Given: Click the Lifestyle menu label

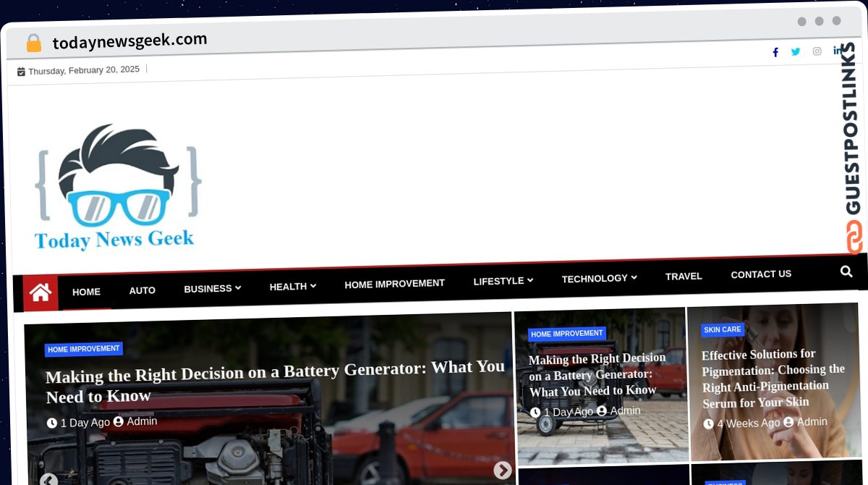Looking at the screenshot, I should (x=498, y=280).
